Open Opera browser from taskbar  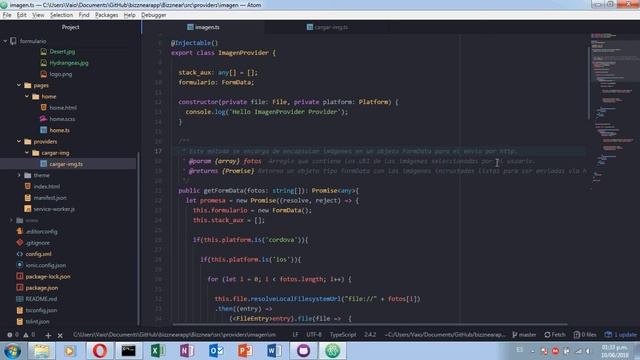[100, 351]
